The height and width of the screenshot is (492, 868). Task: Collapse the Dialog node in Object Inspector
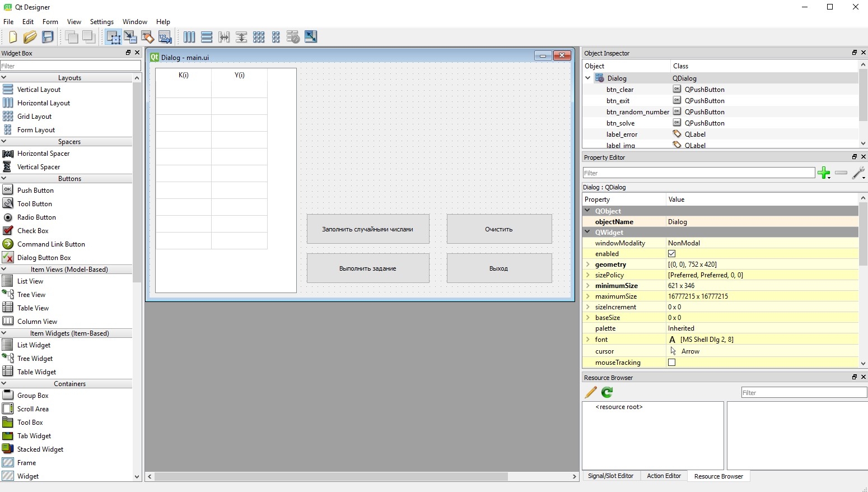pos(588,78)
